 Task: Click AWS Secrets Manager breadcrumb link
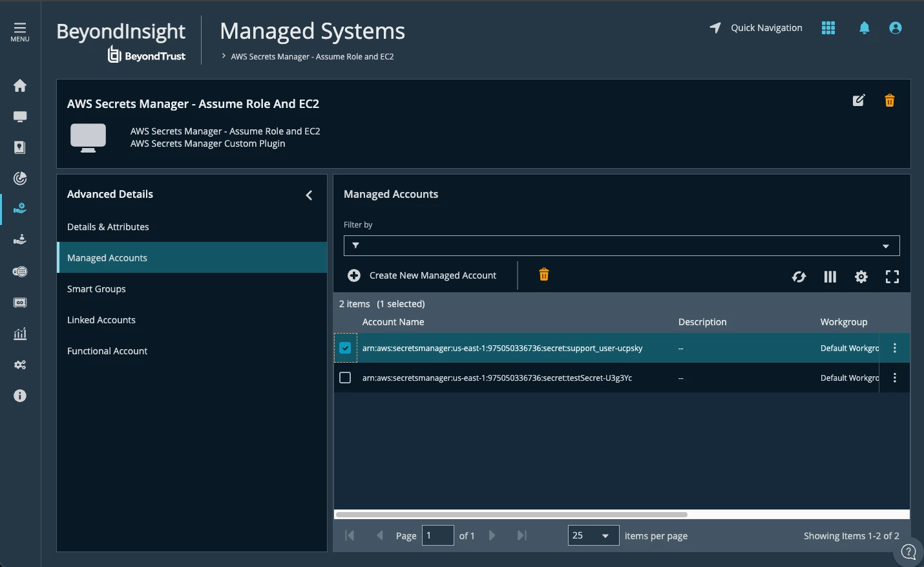312,57
